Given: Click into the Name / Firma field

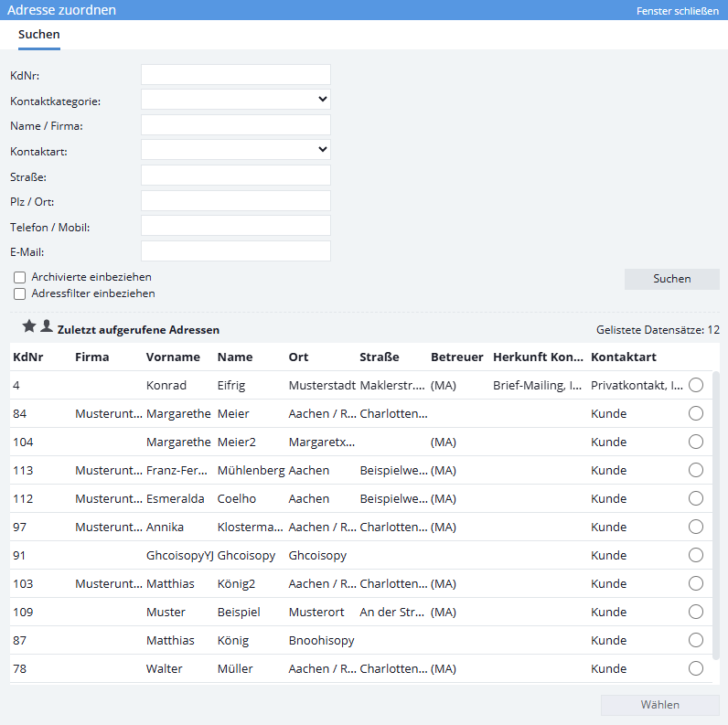Looking at the screenshot, I should (236, 125).
